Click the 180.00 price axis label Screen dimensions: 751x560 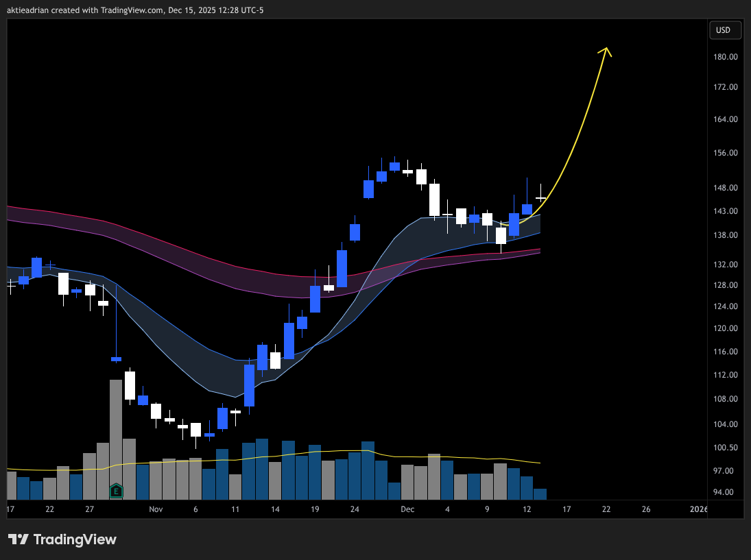click(725, 57)
